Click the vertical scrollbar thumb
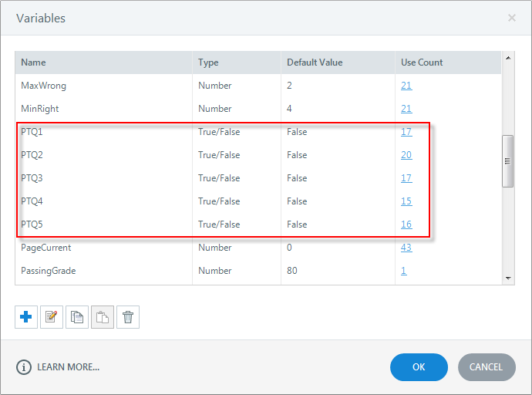The height and width of the screenshot is (395, 532). click(507, 160)
